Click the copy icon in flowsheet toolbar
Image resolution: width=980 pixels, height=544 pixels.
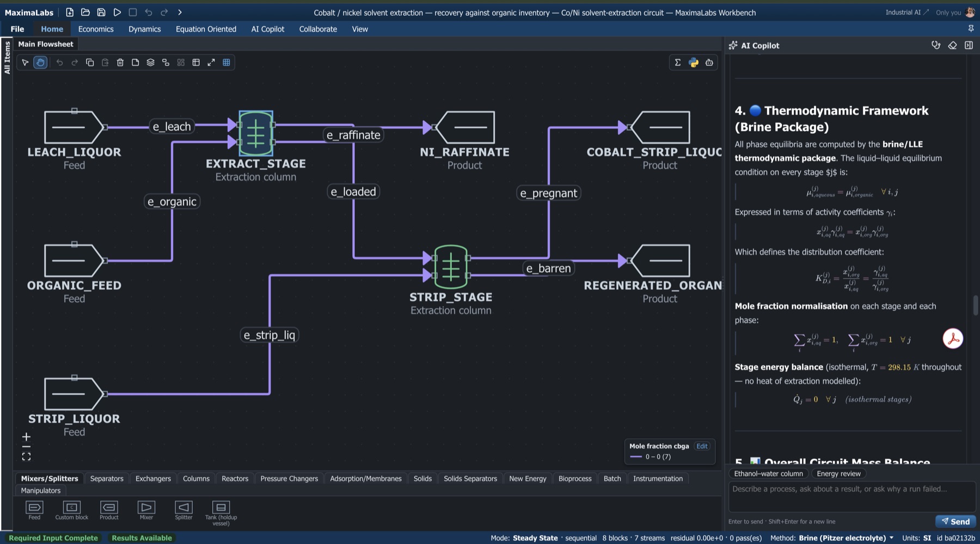[x=90, y=63]
